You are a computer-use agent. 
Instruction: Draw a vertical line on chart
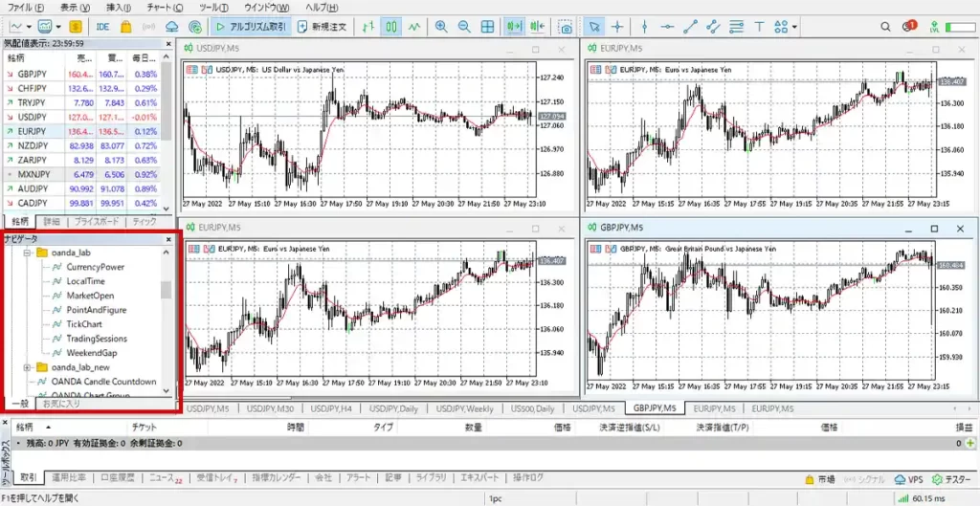644,27
